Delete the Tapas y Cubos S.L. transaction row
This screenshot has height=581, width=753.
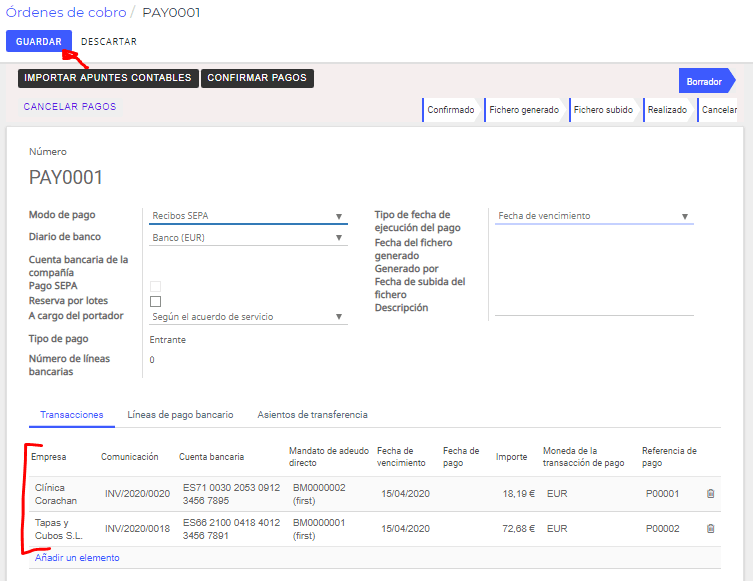pos(711,529)
